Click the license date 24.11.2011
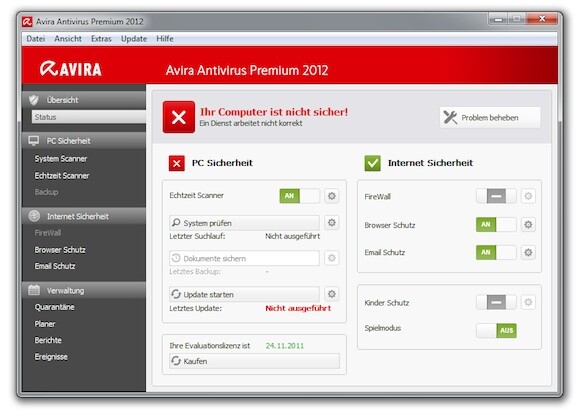This screenshot has height=411, width=580. (x=284, y=346)
